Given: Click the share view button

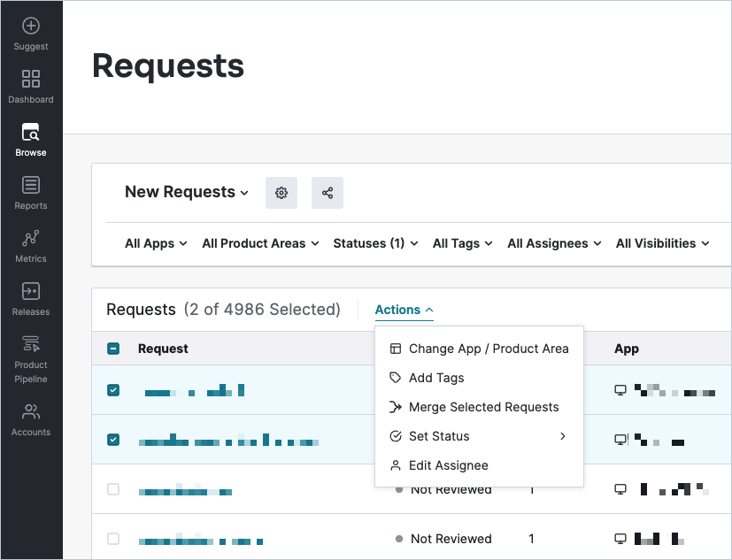Looking at the screenshot, I should point(327,193).
